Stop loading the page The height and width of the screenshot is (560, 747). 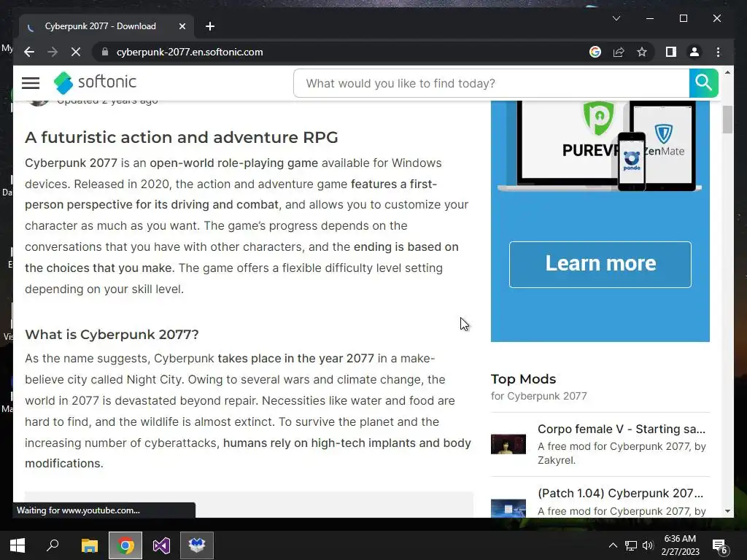click(x=76, y=52)
